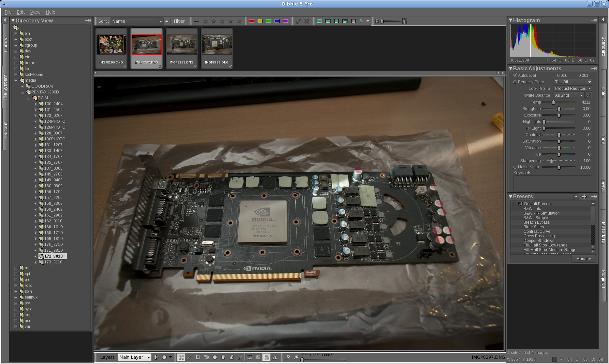This screenshot has width=609, height=364.
Task: Switch to the Output side tab
Action: pos(5,130)
